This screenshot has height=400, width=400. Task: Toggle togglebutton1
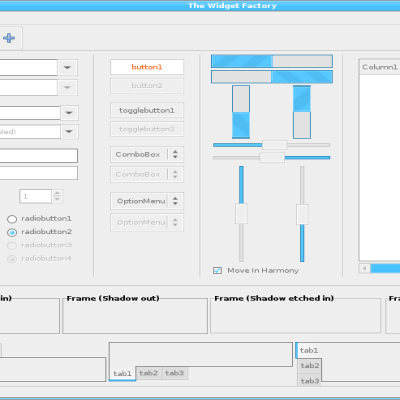click(x=147, y=110)
